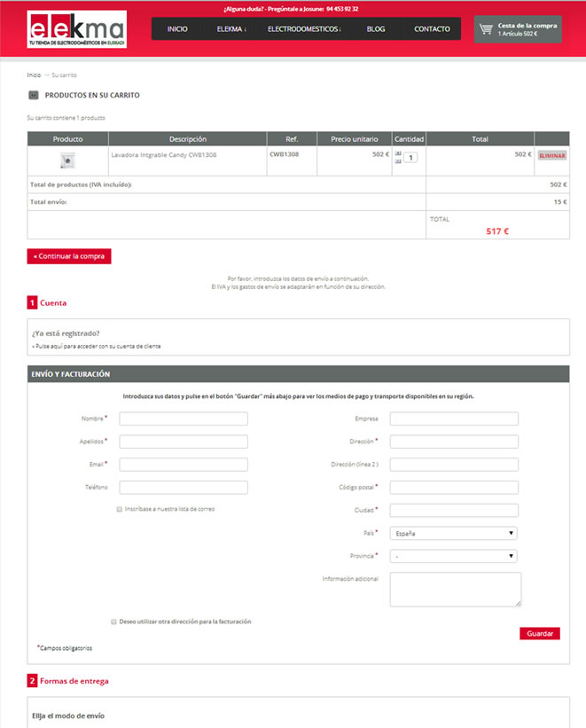Open the País dropdown showing España
This screenshot has width=586, height=728.
453,533
